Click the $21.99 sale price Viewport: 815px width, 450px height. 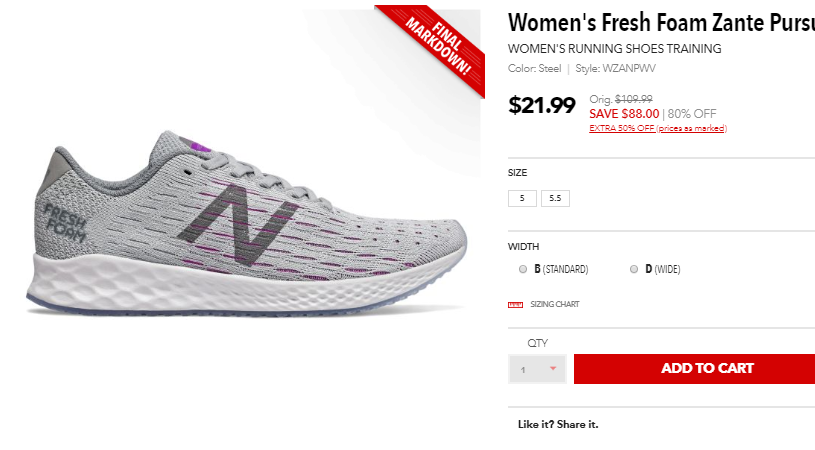click(542, 105)
